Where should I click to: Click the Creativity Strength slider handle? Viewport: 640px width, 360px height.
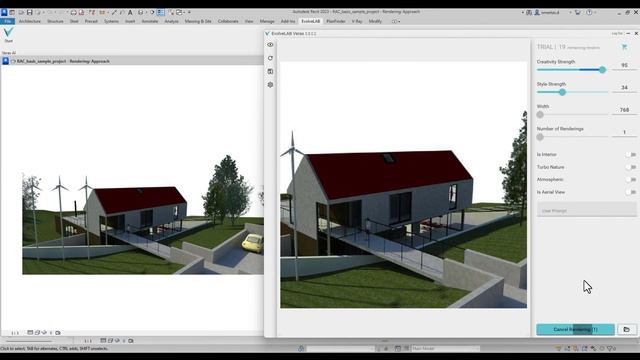tap(602, 70)
